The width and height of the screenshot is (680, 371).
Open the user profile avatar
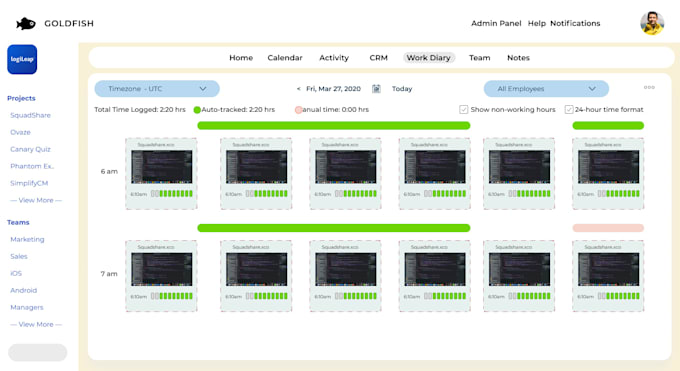click(652, 23)
